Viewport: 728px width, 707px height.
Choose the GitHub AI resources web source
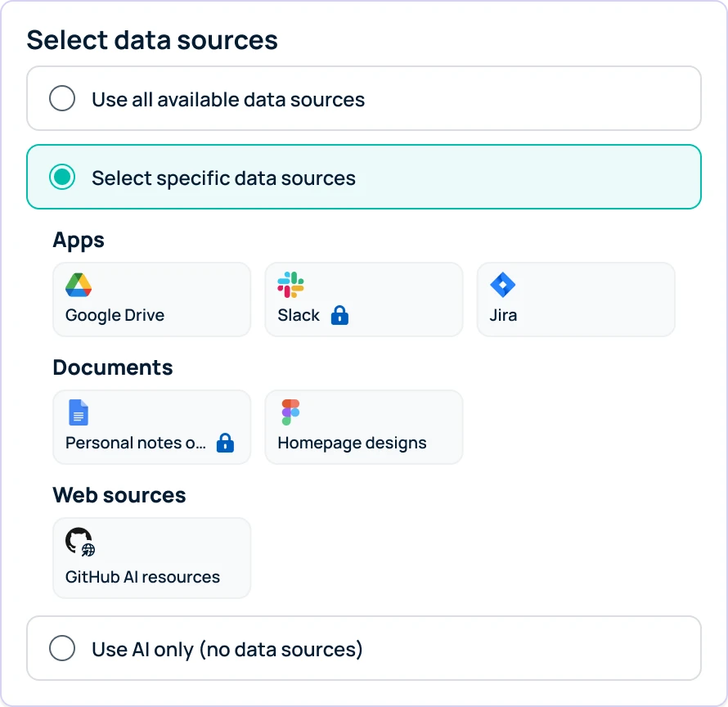(x=151, y=557)
